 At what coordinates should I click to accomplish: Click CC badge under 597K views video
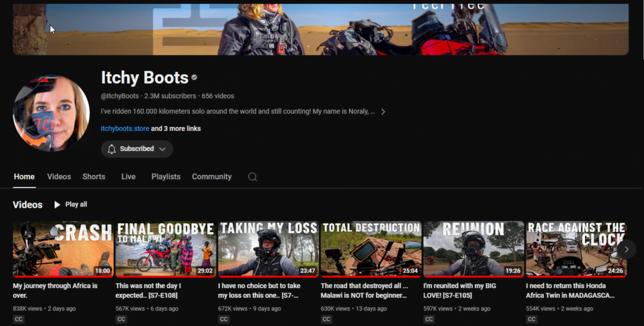tap(429, 319)
